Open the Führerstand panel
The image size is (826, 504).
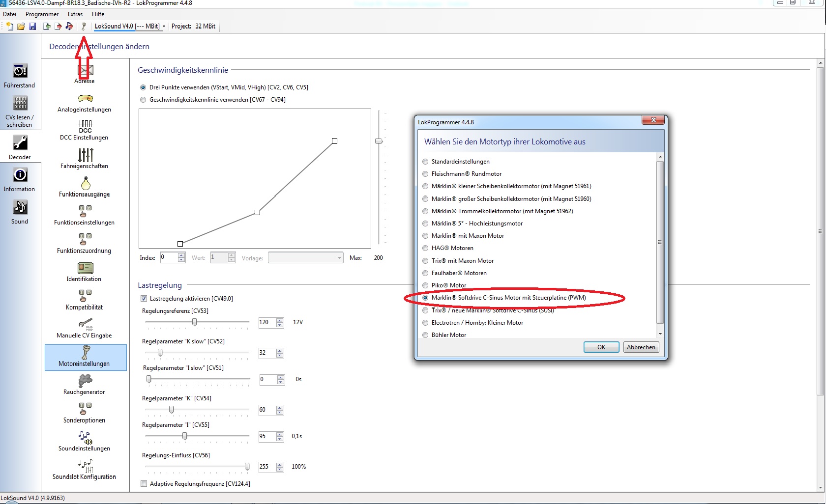click(20, 76)
